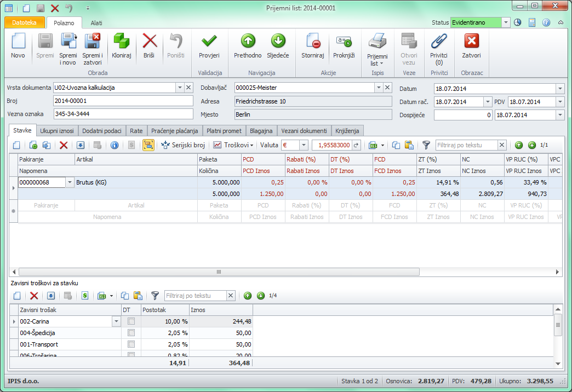The image size is (572, 392).
Task: Click paste icon in Stavke toolbar
Action: point(409,145)
